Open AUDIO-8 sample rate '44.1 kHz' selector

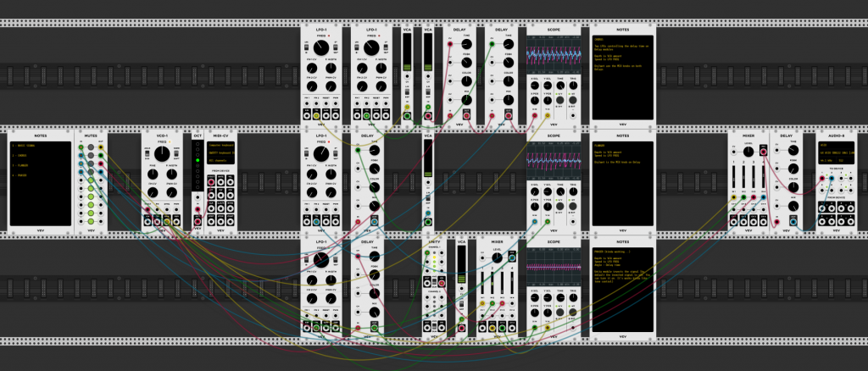click(x=827, y=160)
